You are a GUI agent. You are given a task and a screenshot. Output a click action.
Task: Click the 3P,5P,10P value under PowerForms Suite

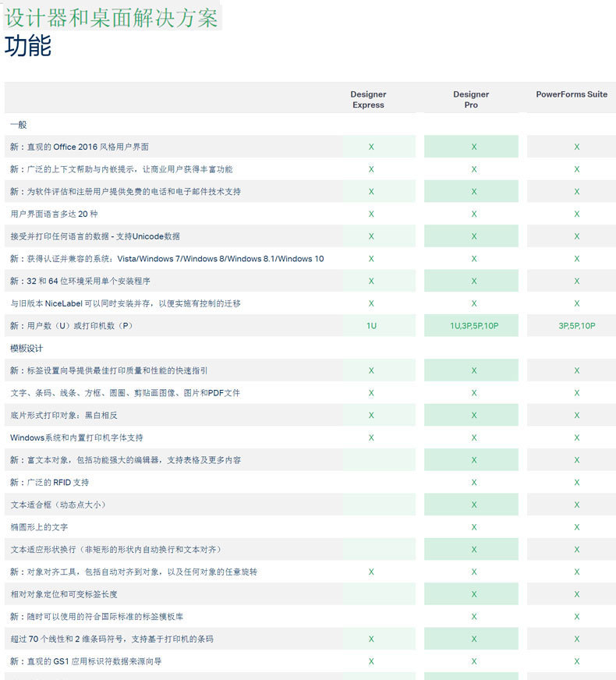point(576,326)
